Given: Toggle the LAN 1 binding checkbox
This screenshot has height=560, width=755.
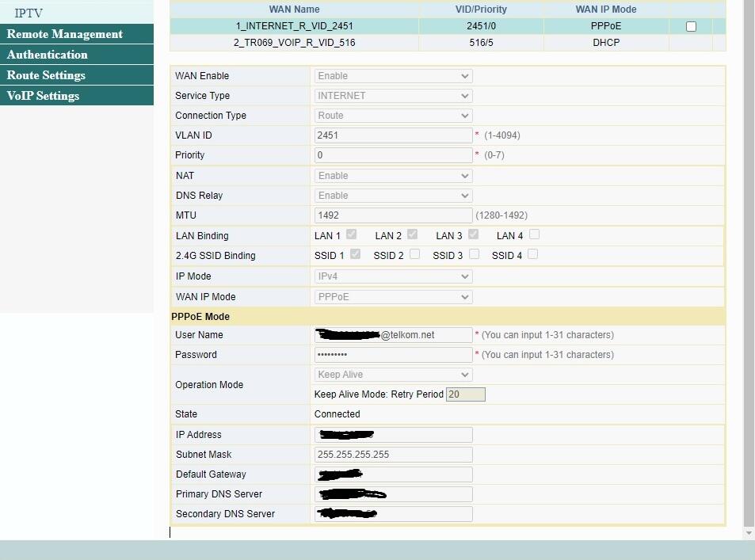Looking at the screenshot, I should point(352,234).
